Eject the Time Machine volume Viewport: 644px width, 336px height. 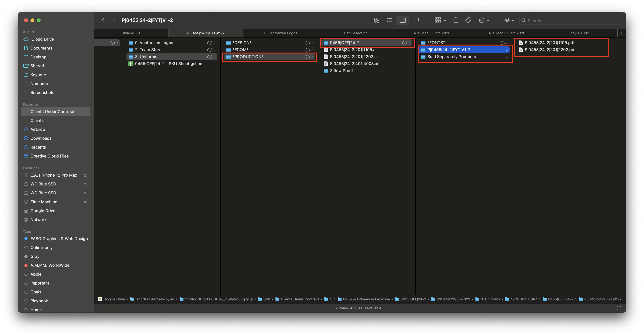tap(85, 202)
